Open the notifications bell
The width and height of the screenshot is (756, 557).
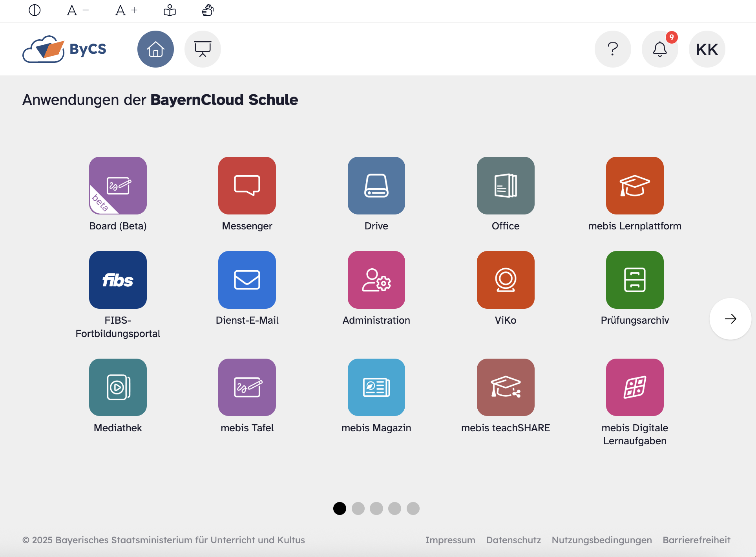click(x=659, y=49)
